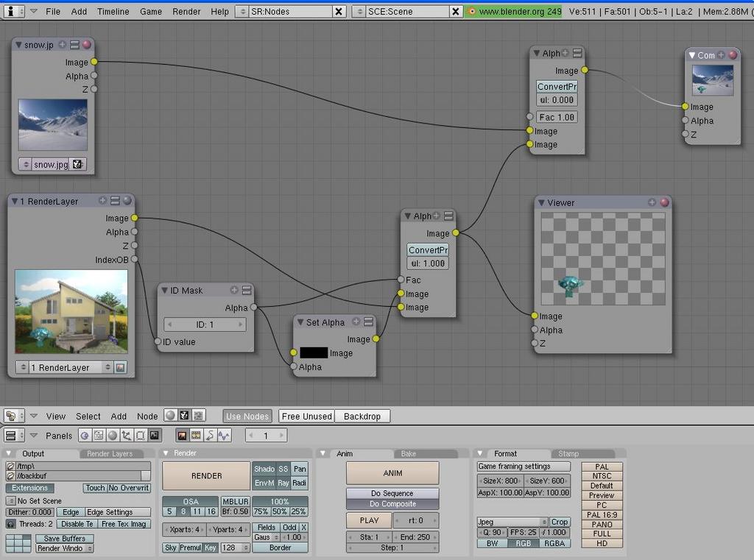754x560 pixels.
Task: Show Sequencer buttons sub-context
Action: (x=196, y=436)
